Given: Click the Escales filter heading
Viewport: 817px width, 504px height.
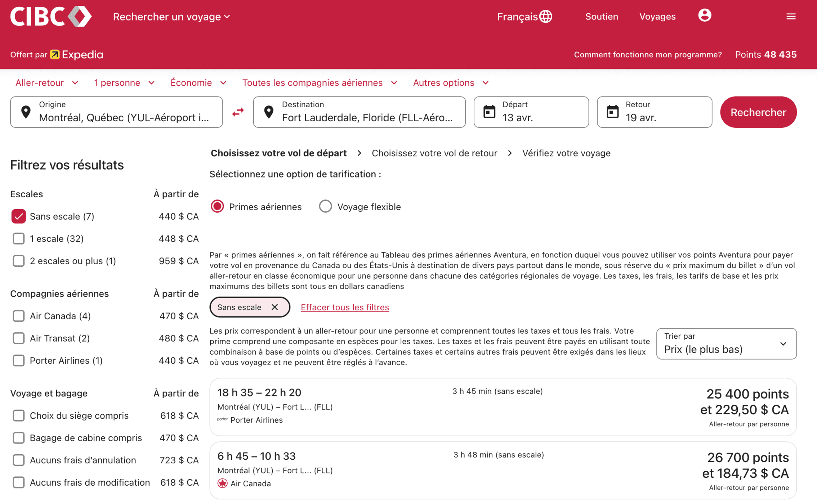Looking at the screenshot, I should coord(26,194).
